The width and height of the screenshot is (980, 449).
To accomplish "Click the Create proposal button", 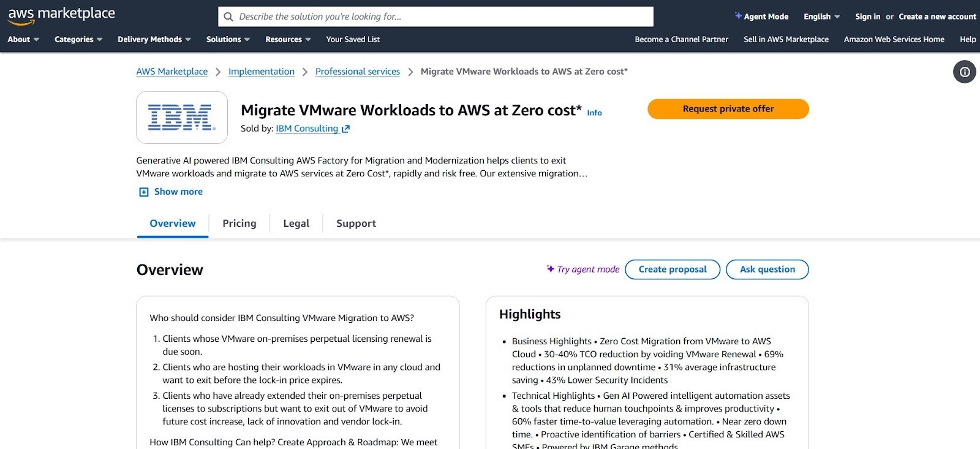I will 673,270.
